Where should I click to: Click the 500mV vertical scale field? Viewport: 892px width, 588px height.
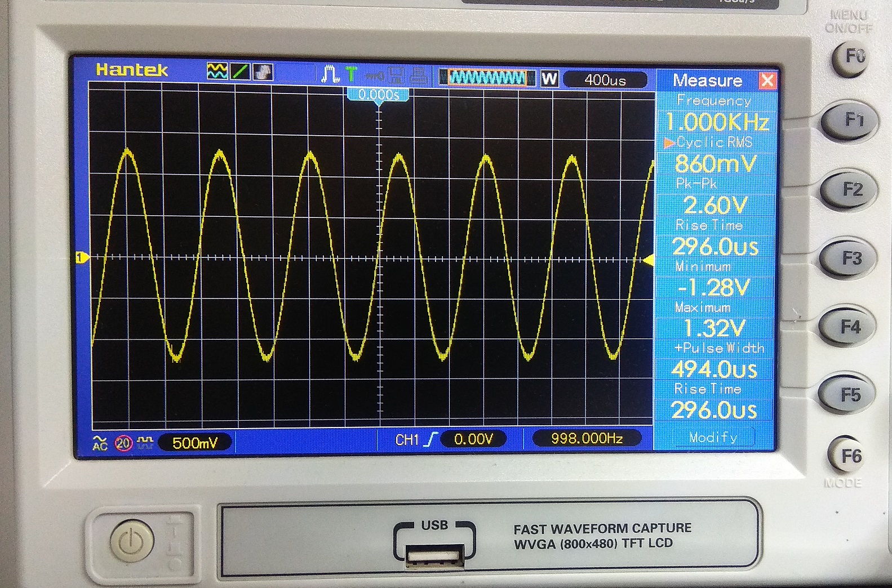click(194, 443)
